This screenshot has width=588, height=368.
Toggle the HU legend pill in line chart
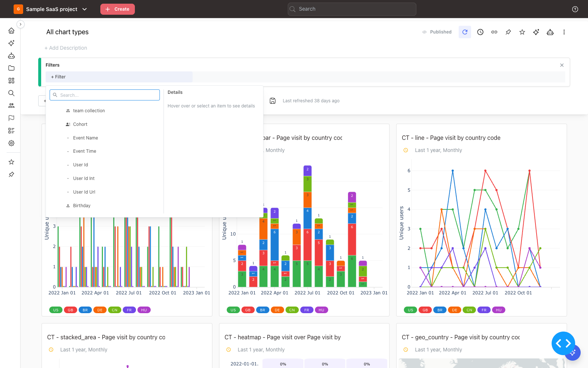coord(499,310)
